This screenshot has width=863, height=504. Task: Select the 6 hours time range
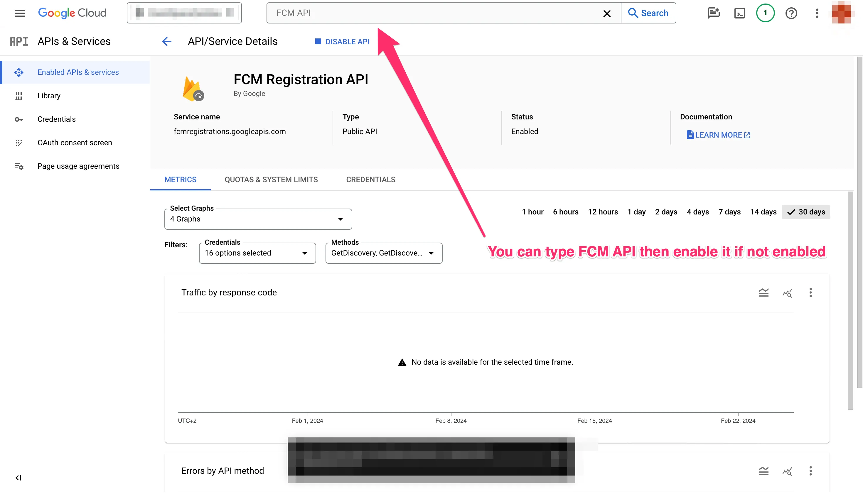click(x=566, y=212)
